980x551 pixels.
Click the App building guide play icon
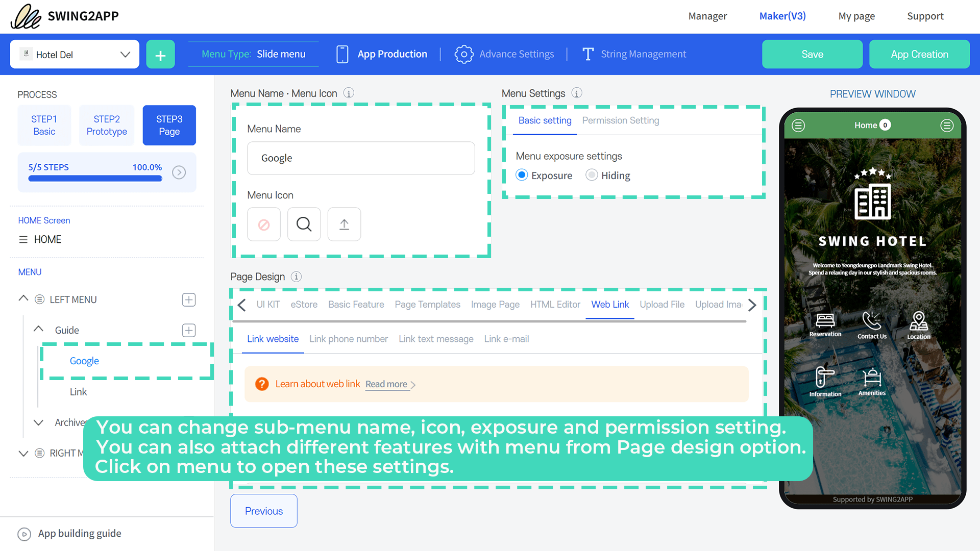(x=24, y=534)
